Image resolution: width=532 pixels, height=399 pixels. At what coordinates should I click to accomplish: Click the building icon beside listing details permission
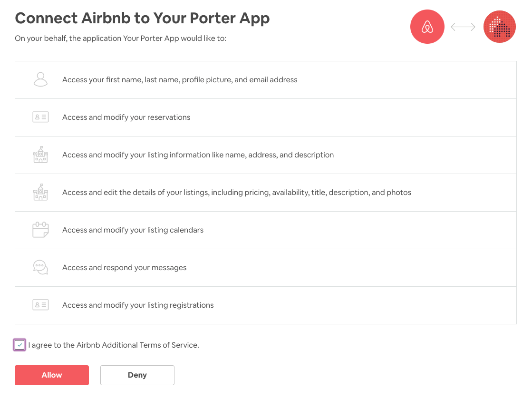(x=40, y=192)
